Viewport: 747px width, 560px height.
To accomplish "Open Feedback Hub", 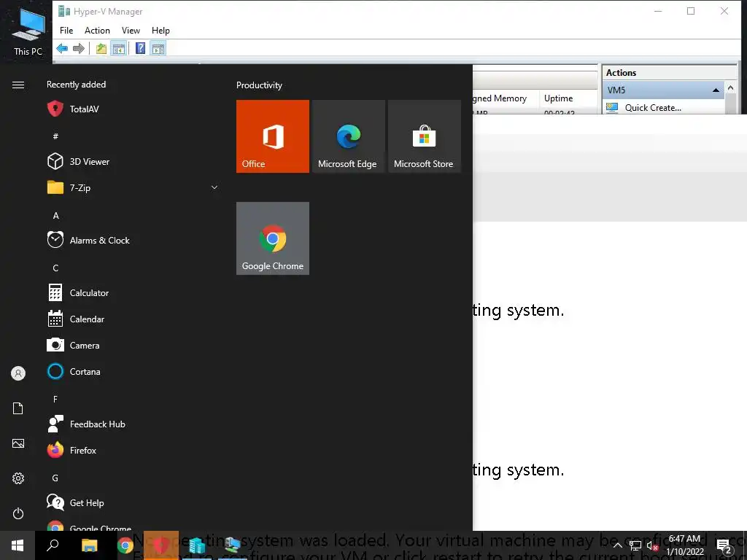I will click(87, 424).
